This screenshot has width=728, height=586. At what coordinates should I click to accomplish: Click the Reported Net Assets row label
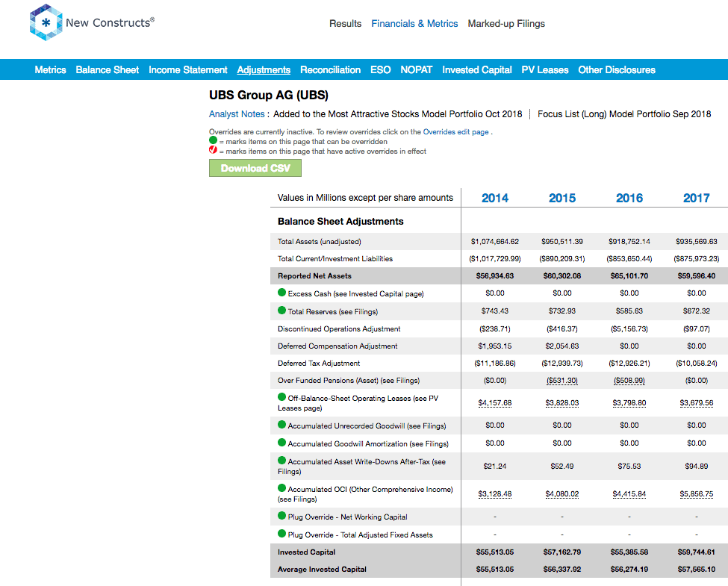pos(314,275)
